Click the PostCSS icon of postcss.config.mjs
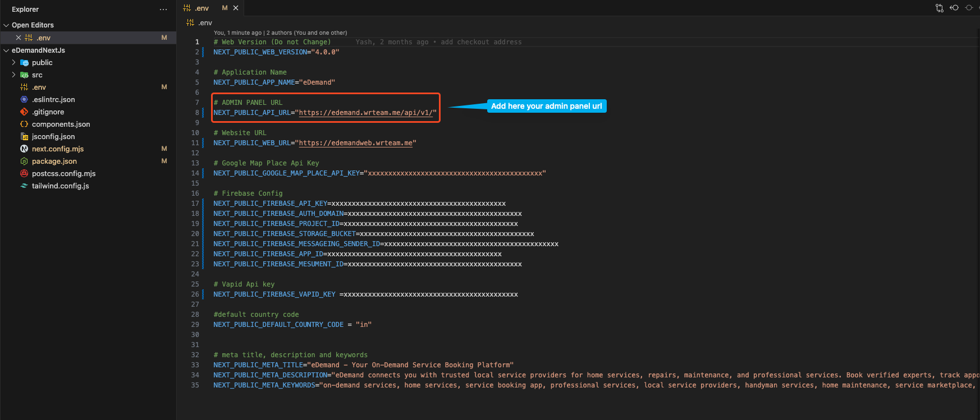Image resolution: width=980 pixels, height=420 pixels. [24, 173]
